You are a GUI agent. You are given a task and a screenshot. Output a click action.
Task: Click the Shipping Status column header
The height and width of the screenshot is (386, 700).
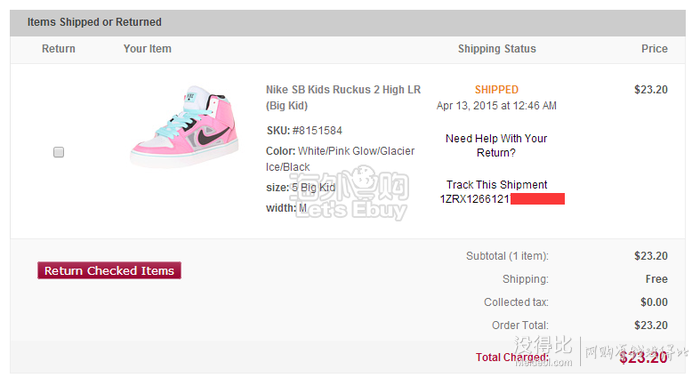pos(497,49)
